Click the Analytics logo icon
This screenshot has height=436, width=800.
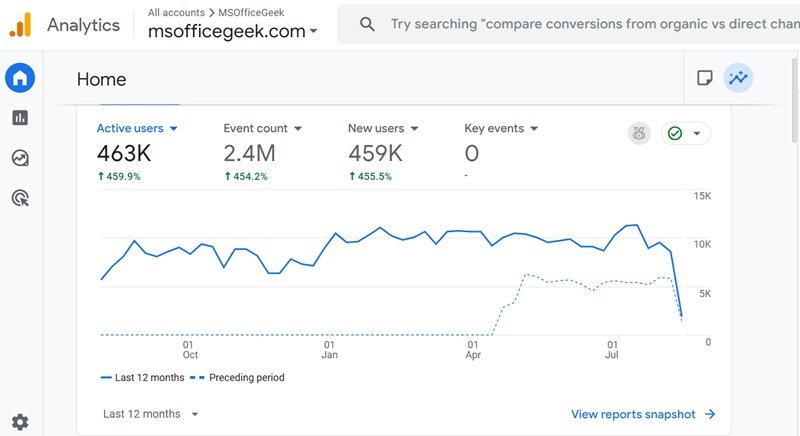click(20, 24)
